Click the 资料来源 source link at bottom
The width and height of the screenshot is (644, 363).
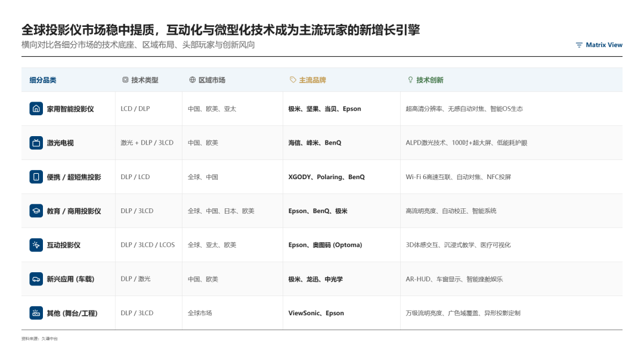click(39, 337)
